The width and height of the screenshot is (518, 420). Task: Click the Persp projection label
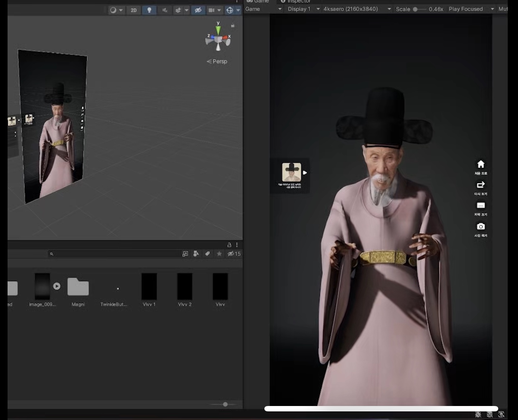pos(217,61)
